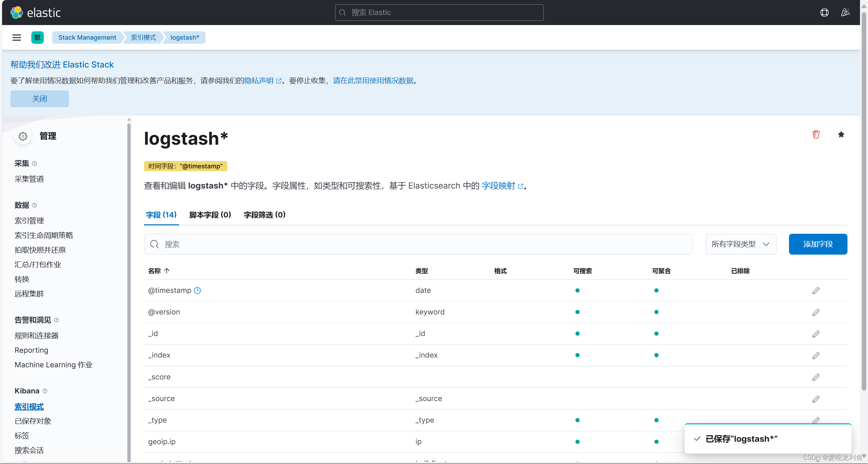Image resolution: width=868 pixels, height=464 pixels.
Task: Set logstash* as default with star icon
Action: (841, 135)
